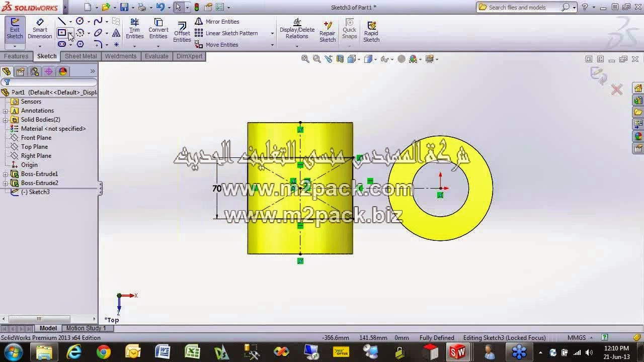Open the PropertyManager tab icon
Image resolution: width=644 pixels, height=362 pixels.
(x=20, y=71)
